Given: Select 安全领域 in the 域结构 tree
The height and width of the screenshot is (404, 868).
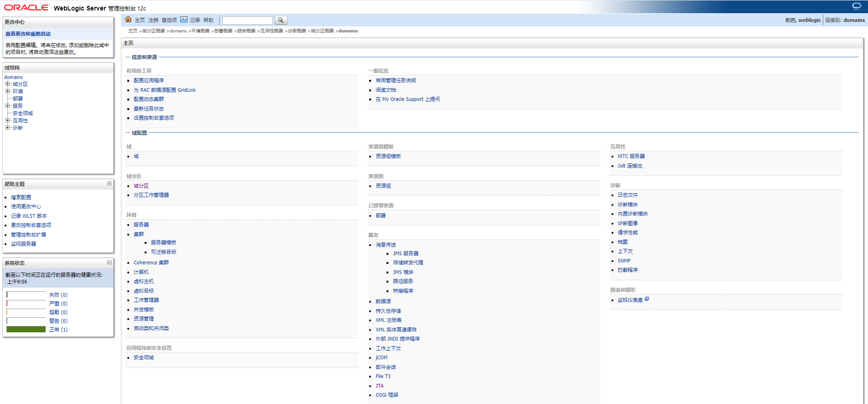Looking at the screenshot, I should (x=23, y=113).
